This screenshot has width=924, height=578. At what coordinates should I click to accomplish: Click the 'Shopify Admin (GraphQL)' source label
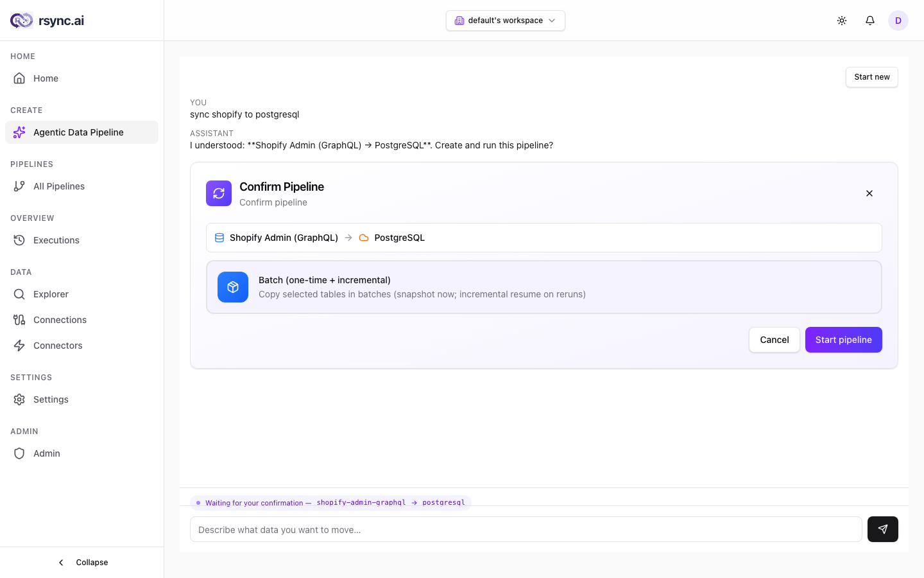pyautogui.click(x=284, y=238)
